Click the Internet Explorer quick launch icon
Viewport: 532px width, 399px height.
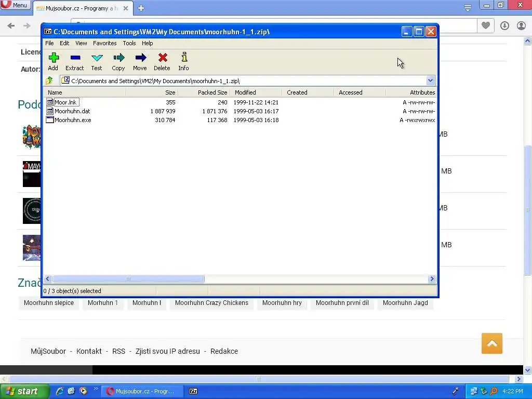[60, 391]
